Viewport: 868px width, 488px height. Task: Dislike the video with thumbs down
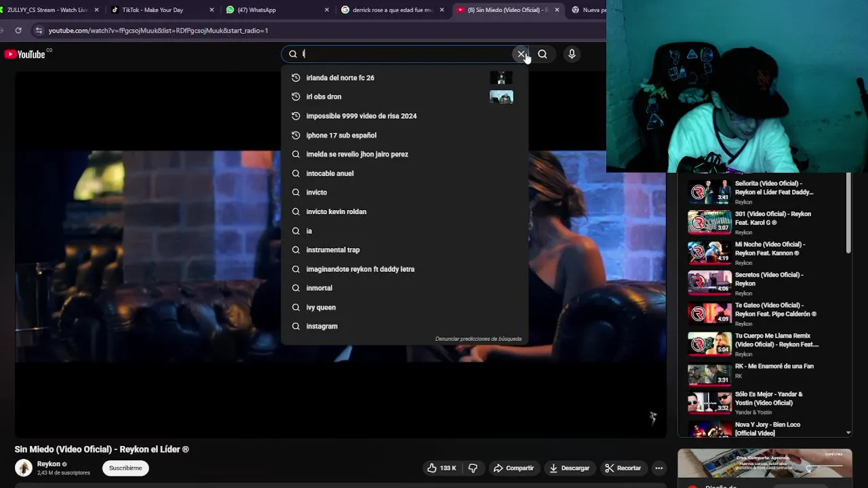tap(473, 468)
